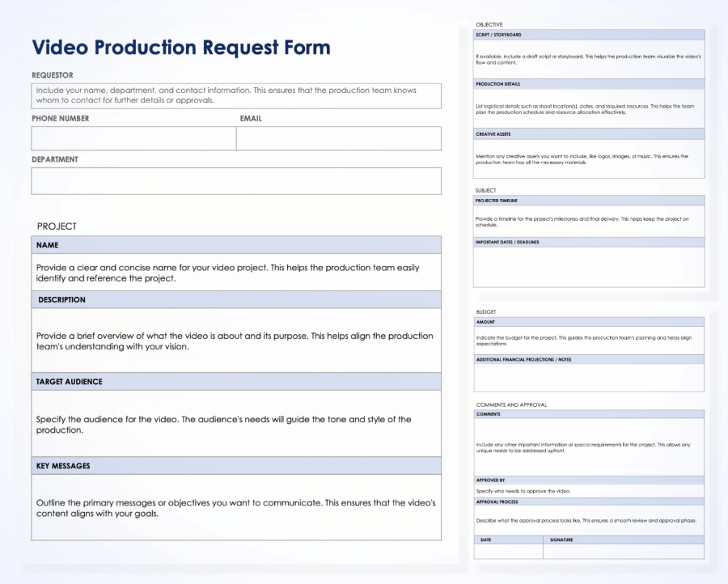728x584 pixels.
Task: Select the Video Production Request Form title
Action: 181,48
